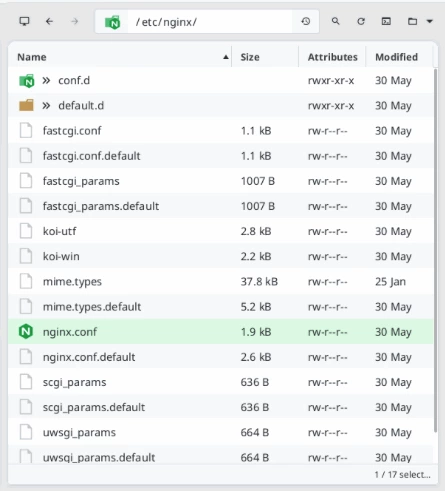This screenshot has width=445, height=491.
Task: Go back with the left arrow
Action: coord(49,22)
